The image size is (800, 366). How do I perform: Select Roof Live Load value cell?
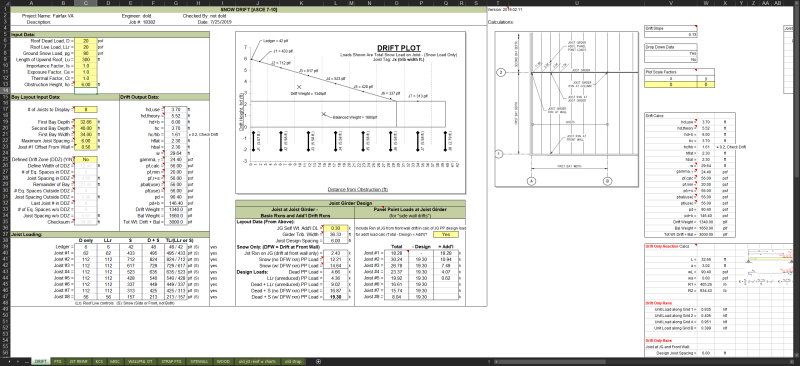point(85,46)
